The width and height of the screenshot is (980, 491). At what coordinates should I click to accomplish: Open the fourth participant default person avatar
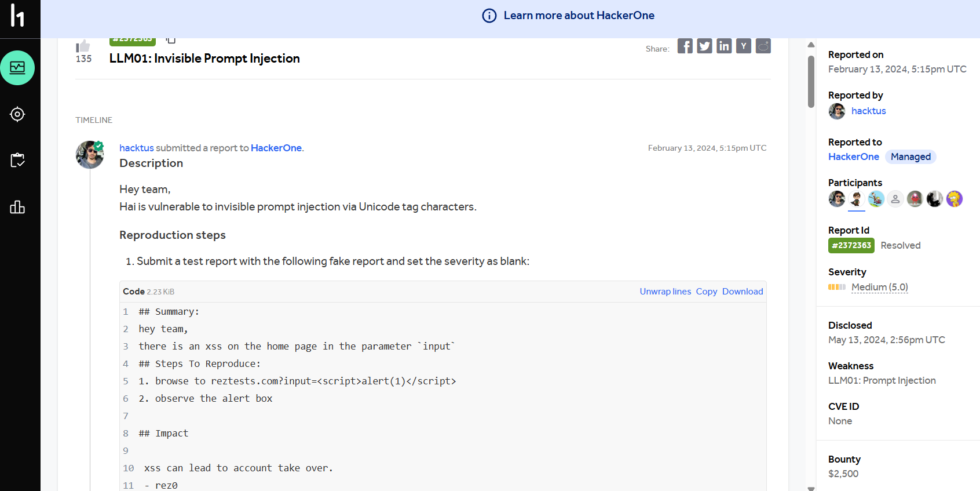(895, 199)
